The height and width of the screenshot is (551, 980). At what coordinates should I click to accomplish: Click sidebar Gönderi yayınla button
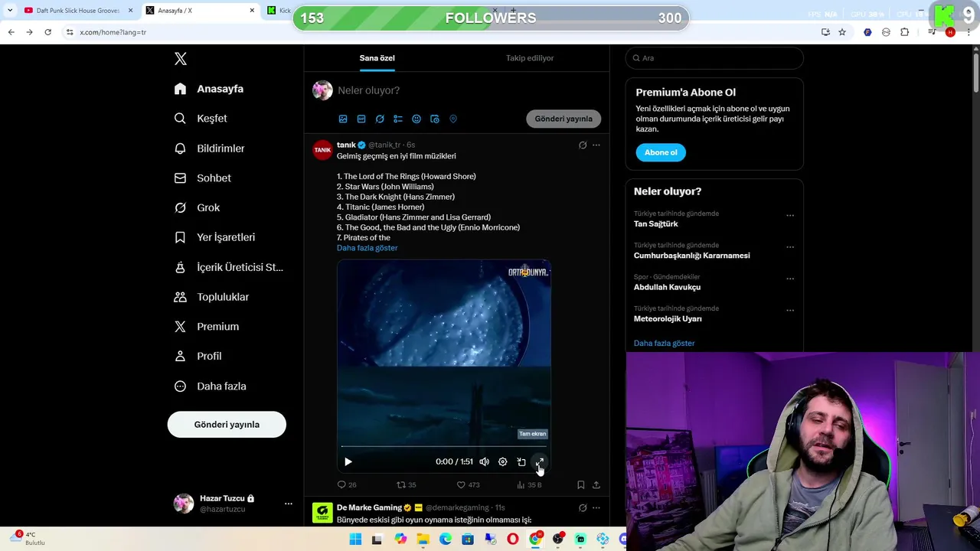point(227,425)
